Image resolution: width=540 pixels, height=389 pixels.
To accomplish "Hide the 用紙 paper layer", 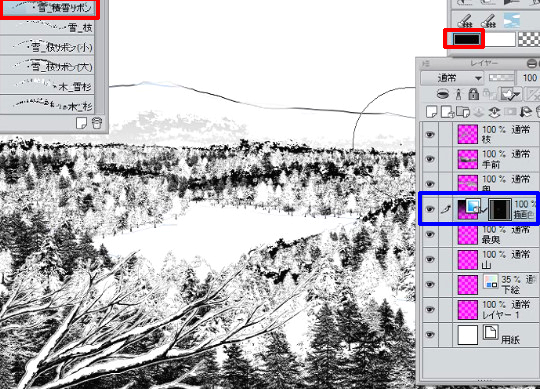I will [x=429, y=335].
